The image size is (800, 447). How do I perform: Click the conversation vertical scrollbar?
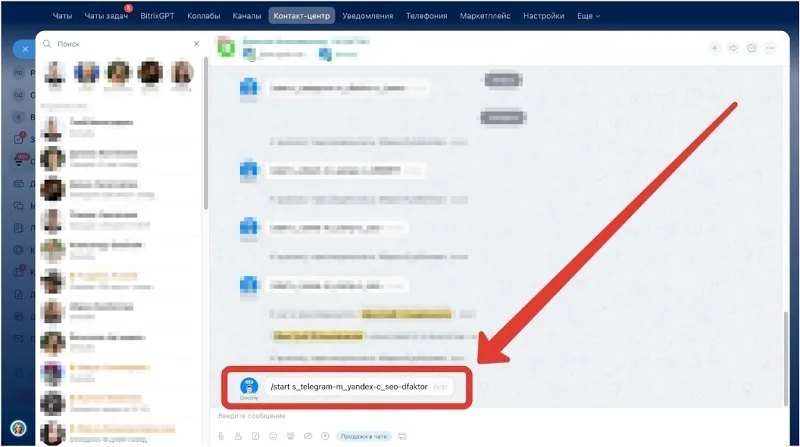(x=785, y=358)
